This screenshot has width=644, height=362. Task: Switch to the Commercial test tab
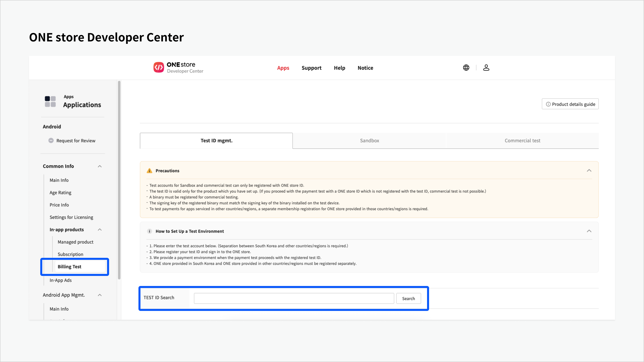[x=522, y=140]
